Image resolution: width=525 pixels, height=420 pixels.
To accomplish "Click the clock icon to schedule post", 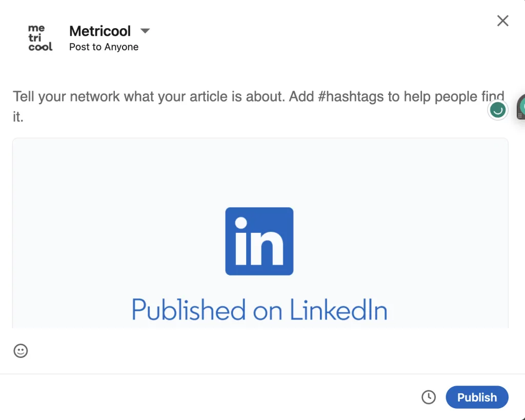I will click(x=428, y=397).
